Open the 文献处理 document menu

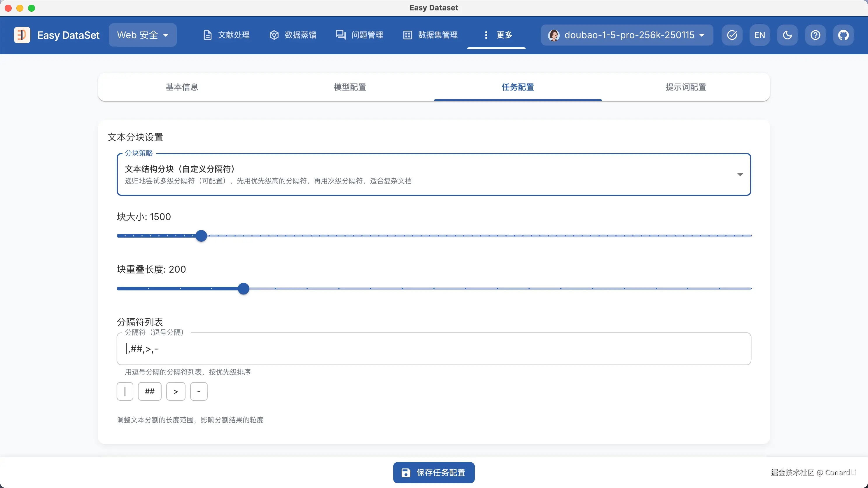point(226,35)
